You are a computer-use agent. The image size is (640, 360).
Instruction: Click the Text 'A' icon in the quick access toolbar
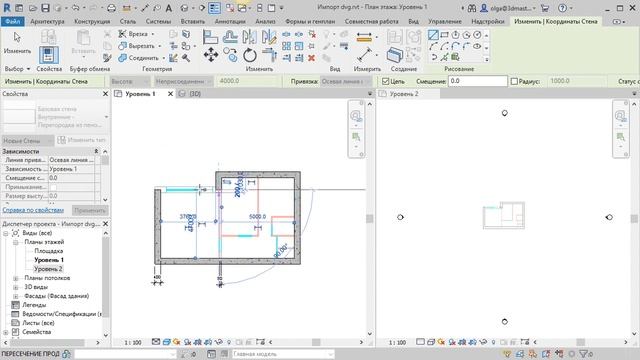pos(169,8)
